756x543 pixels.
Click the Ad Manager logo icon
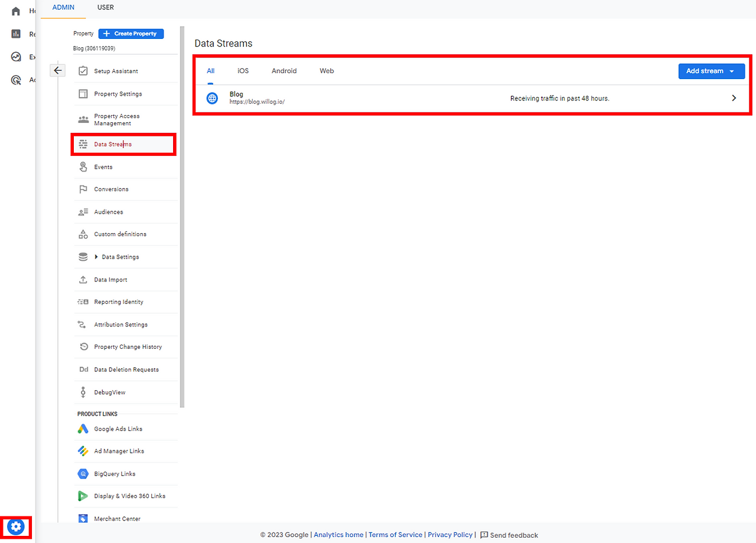click(x=83, y=451)
